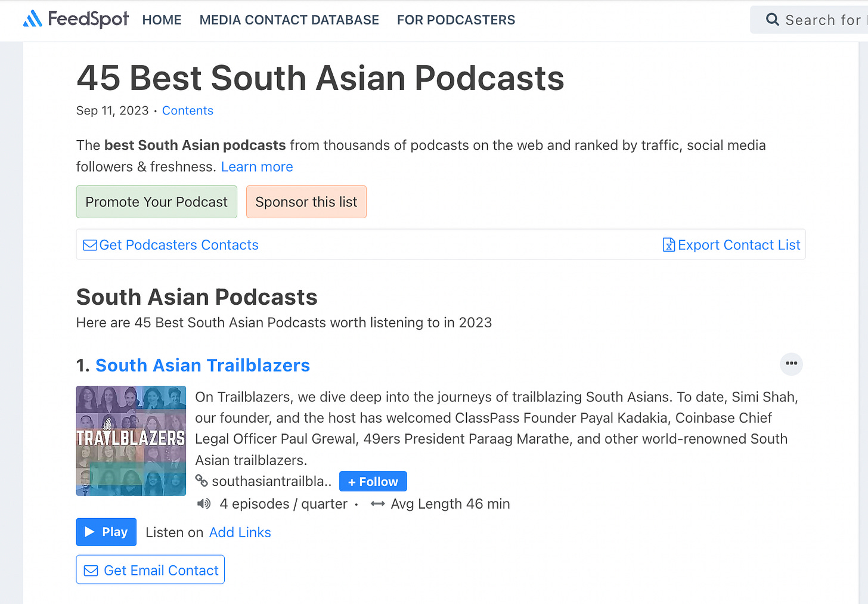Open three-dot options for South Asian Trailblazers

[792, 364]
